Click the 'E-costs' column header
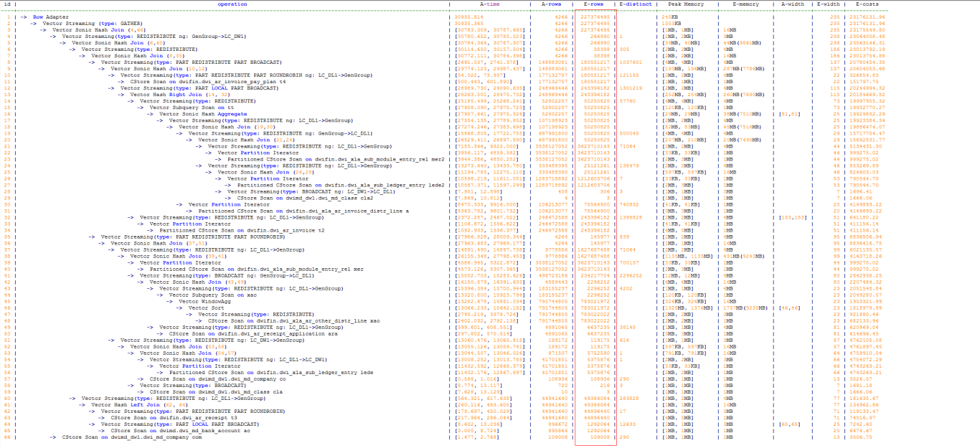 [866, 4]
